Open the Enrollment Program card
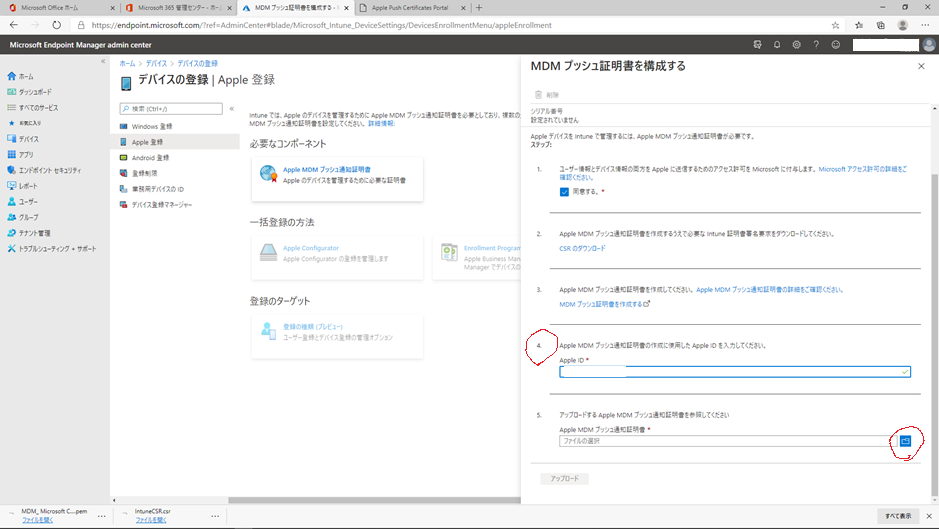The width and height of the screenshot is (939, 529). [477, 257]
